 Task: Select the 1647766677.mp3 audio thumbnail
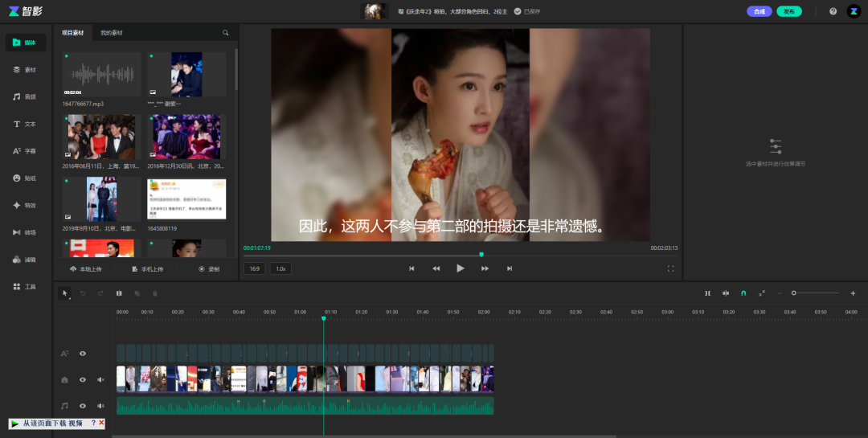pyautogui.click(x=102, y=75)
